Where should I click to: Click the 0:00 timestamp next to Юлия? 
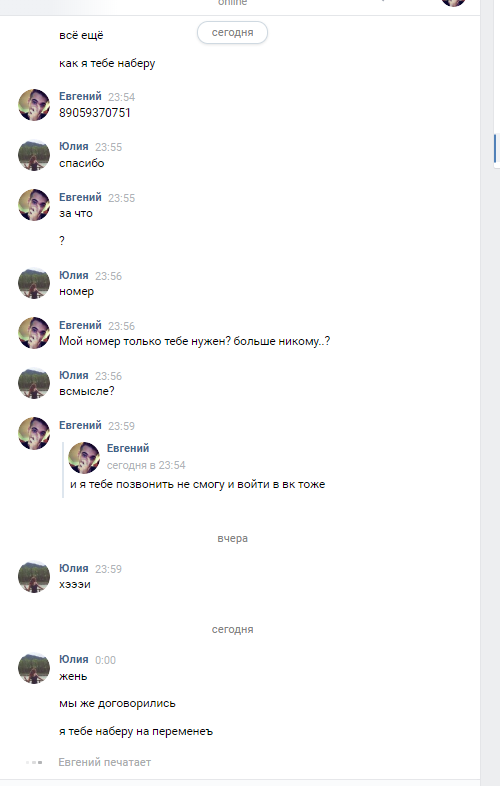[105, 660]
